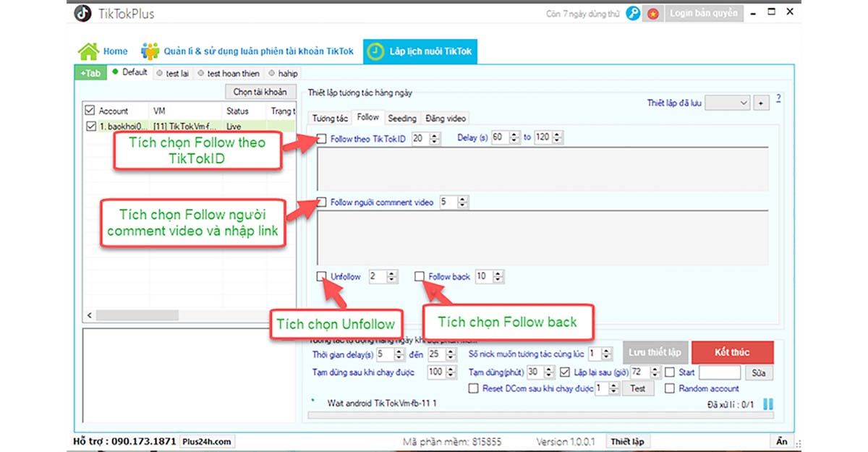Click the Follow người comment video count stepper
Screen dimensions: 868x452
tap(453, 202)
